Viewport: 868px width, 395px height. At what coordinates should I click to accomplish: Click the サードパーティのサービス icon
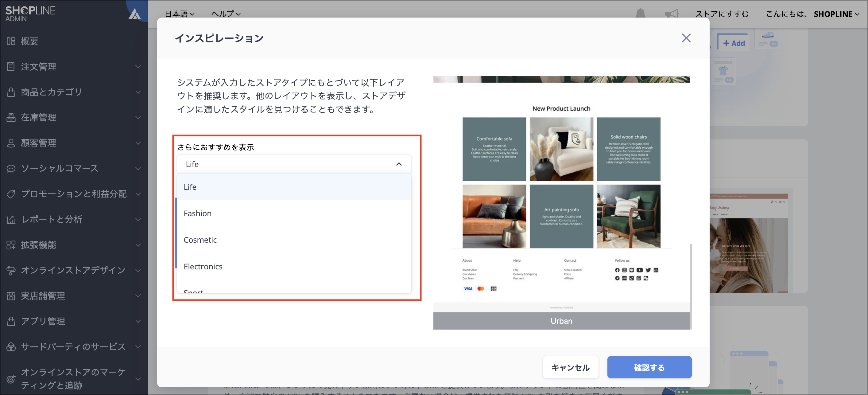pyautogui.click(x=11, y=347)
